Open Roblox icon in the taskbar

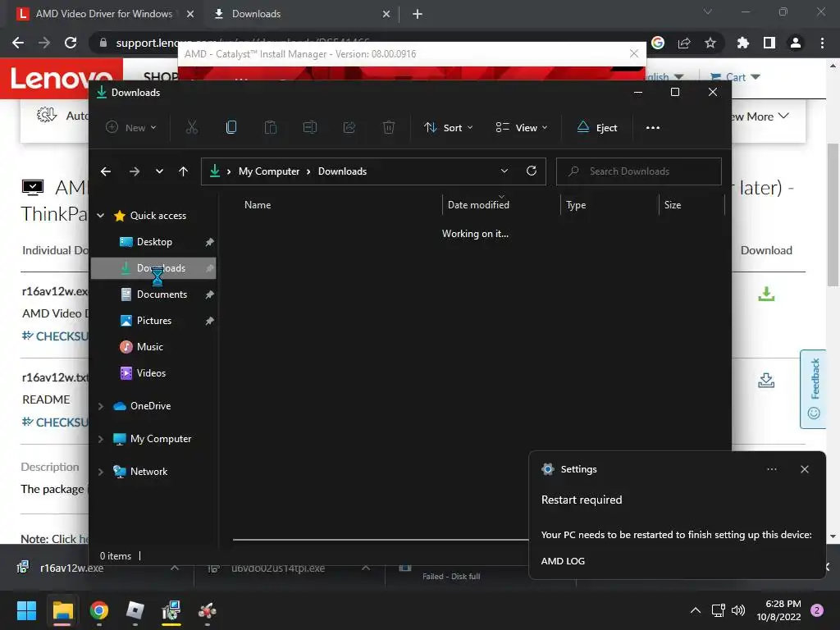tap(135, 610)
